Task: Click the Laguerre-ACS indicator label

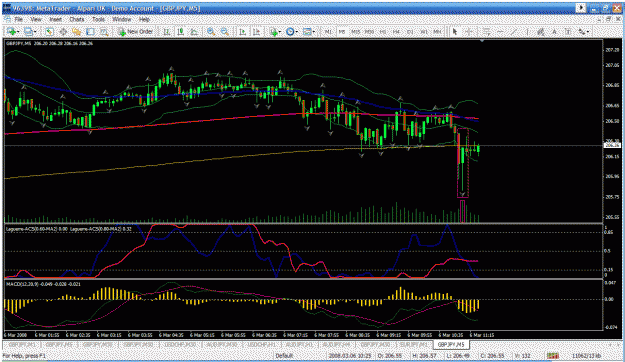Action: click(x=69, y=229)
